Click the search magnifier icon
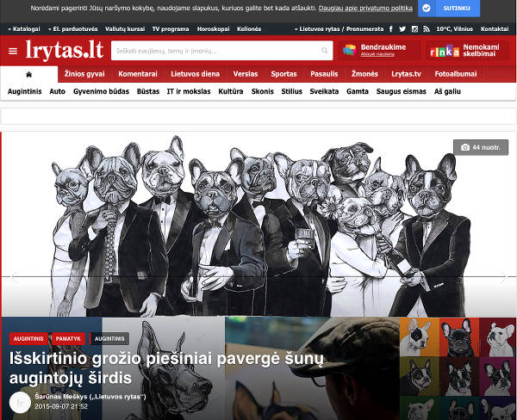Image resolution: width=517 pixels, height=420 pixels. [325, 51]
